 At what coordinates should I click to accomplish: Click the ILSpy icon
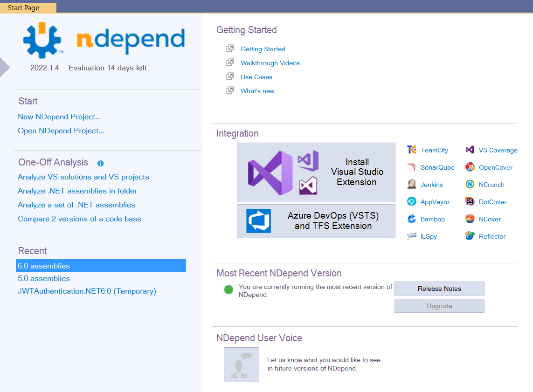(x=412, y=236)
